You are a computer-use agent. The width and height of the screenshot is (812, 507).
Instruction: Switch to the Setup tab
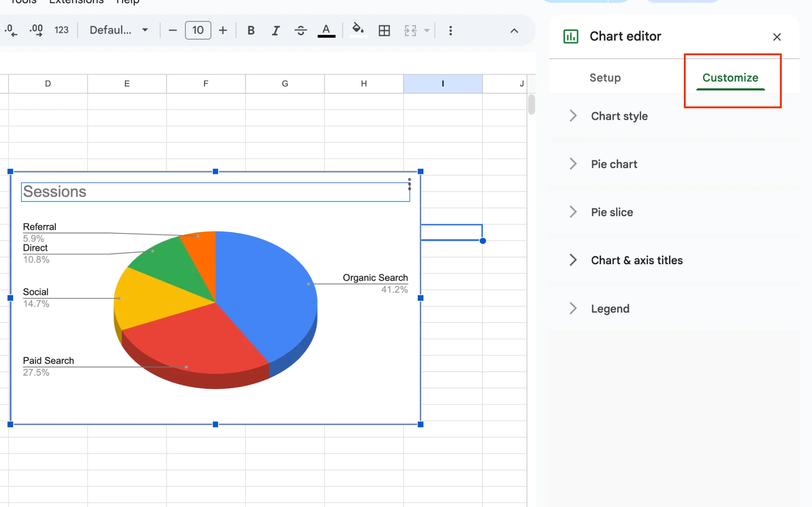pyautogui.click(x=605, y=78)
